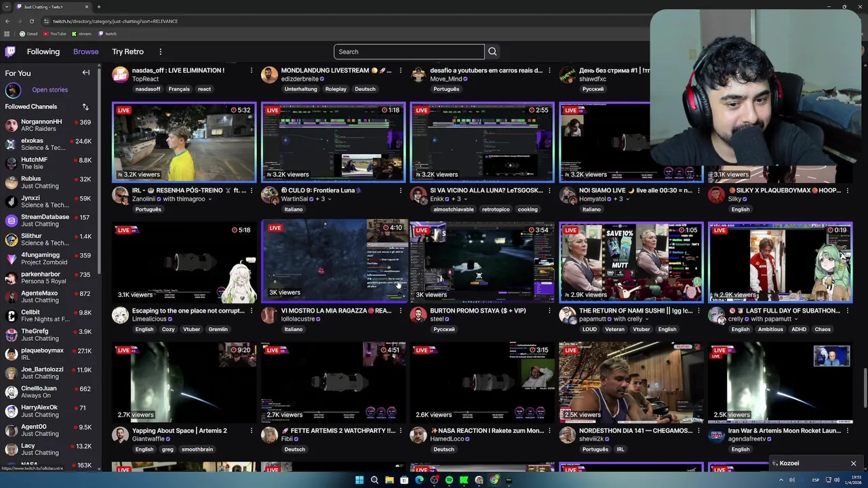The height and width of the screenshot is (488, 868).
Task: Filter by the ADHD tag
Action: click(x=799, y=329)
